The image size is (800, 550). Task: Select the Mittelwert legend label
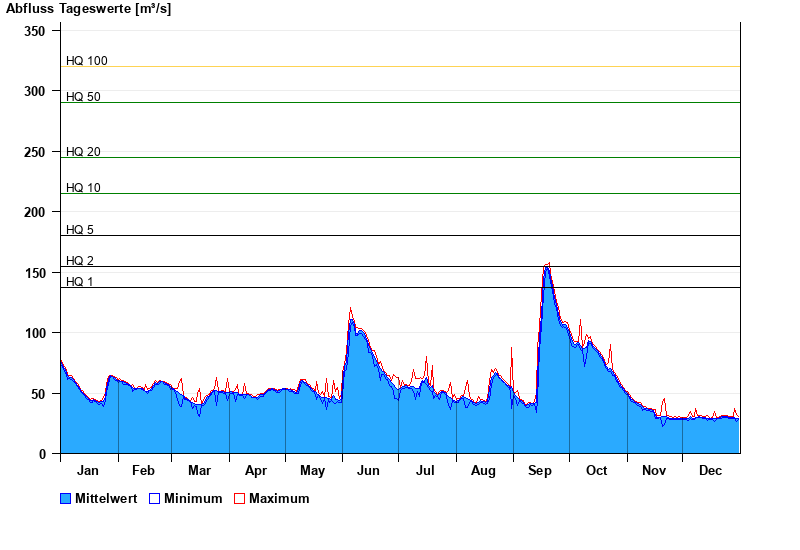[x=107, y=499]
